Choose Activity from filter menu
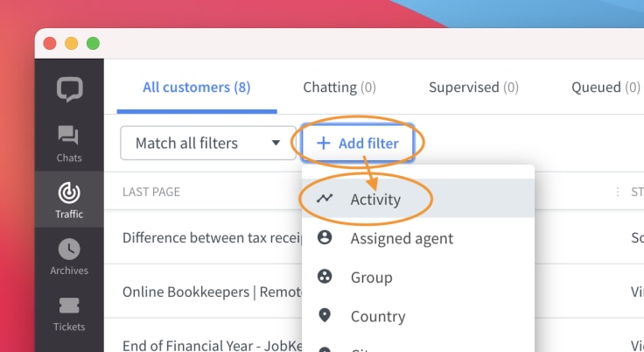Viewport: 644px width, 352px height. click(x=418, y=199)
